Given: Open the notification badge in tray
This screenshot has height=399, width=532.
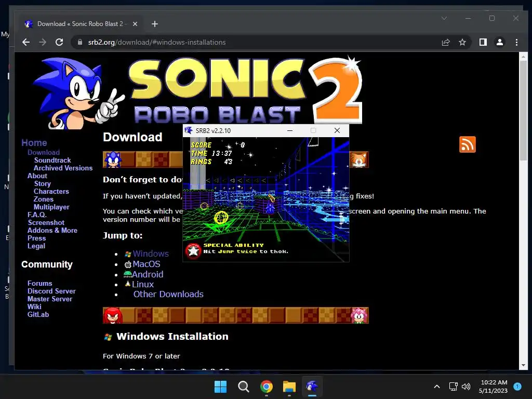Looking at the screenshot, I should 517,387.
